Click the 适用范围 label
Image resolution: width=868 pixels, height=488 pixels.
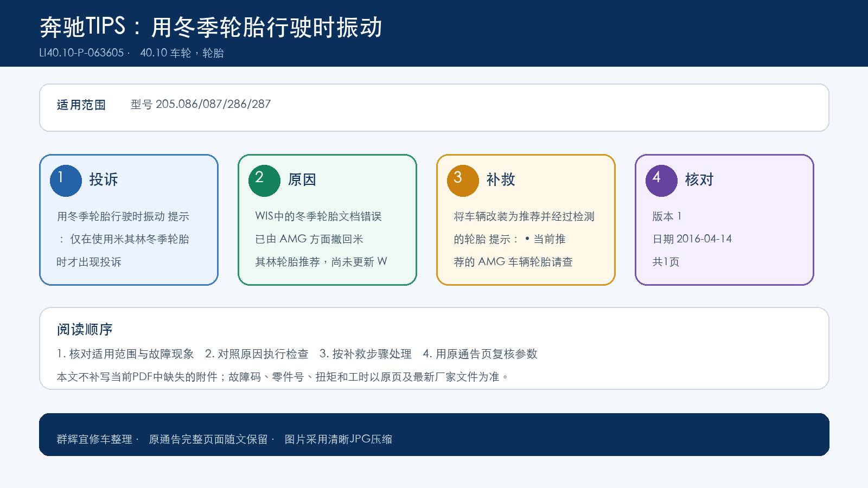[81, 105]
